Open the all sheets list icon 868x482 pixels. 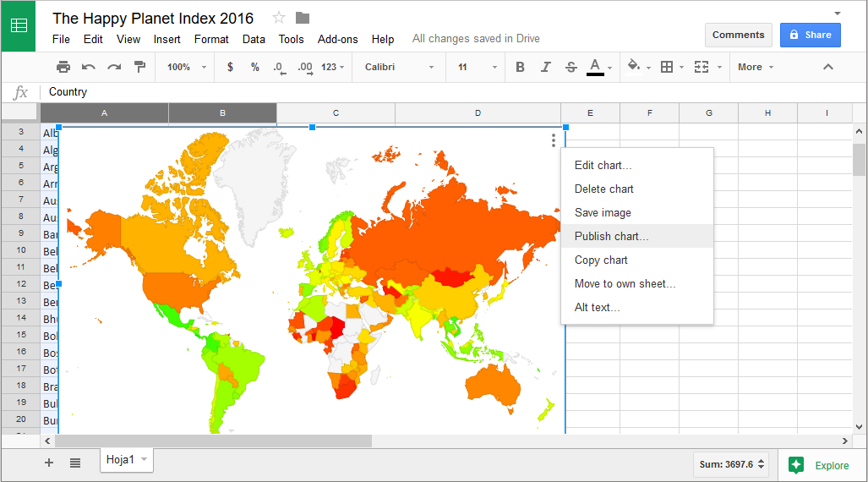tap(75, 463)
